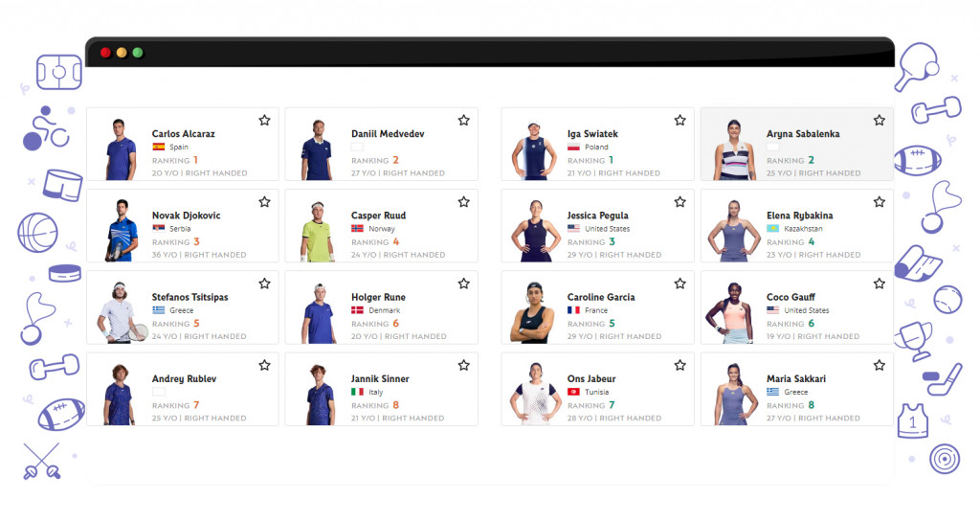Click the Spain flag icon under Alcaraz

point(158,148)
